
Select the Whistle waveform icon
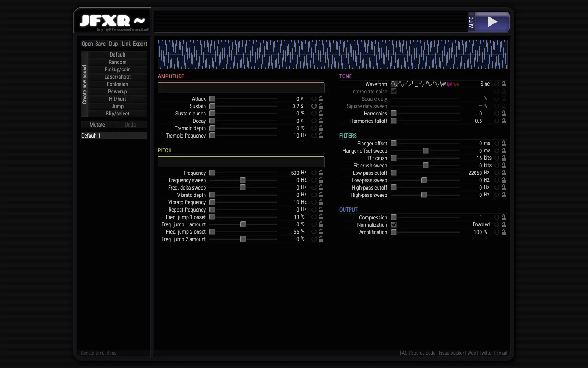pos(429,84)
